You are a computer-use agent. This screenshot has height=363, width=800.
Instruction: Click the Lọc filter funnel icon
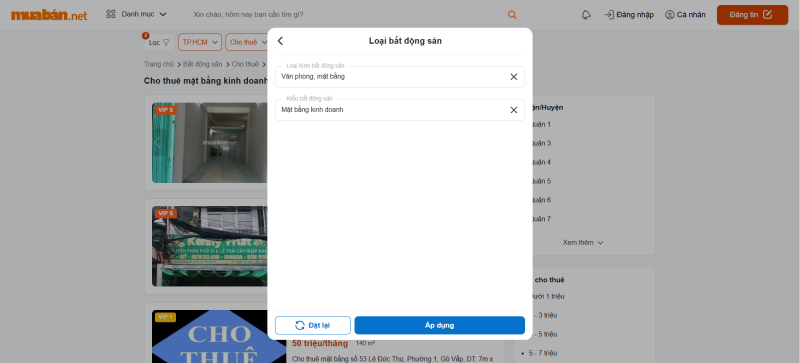point(166,42)
